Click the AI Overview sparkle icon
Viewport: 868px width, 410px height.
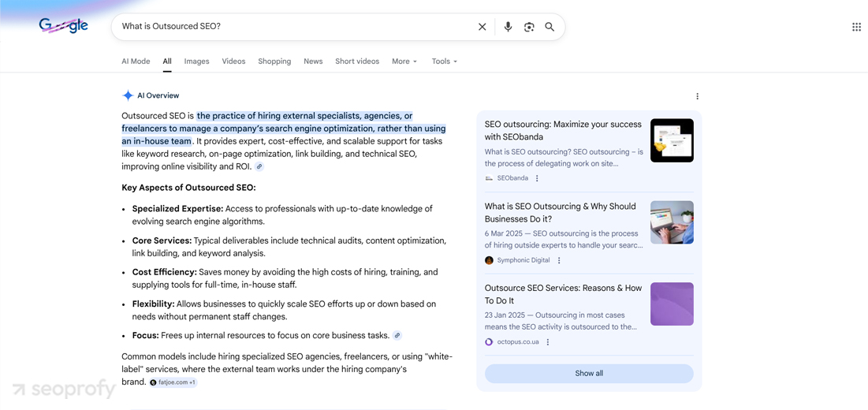pos(128,95)
